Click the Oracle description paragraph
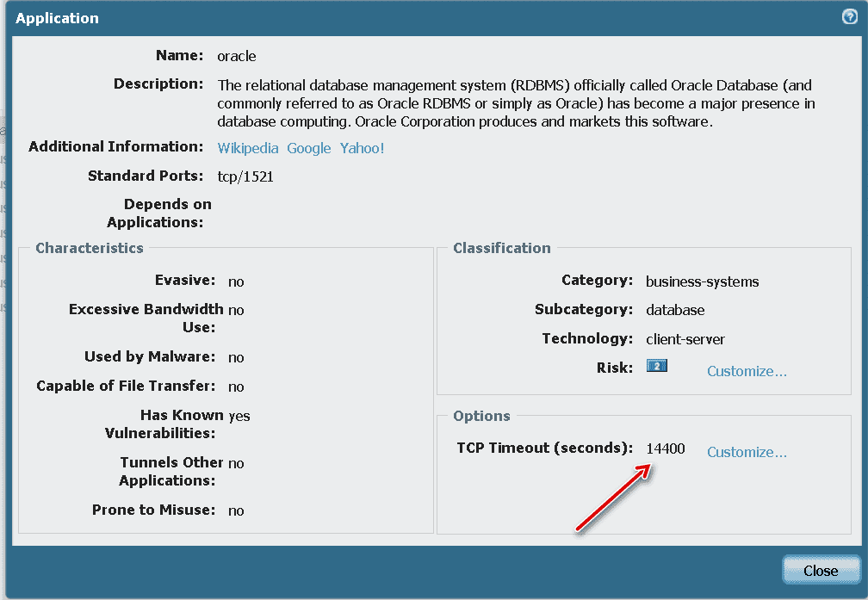Image resolution: width=868 pixels, height=600 pixels. tap(516, 103)
